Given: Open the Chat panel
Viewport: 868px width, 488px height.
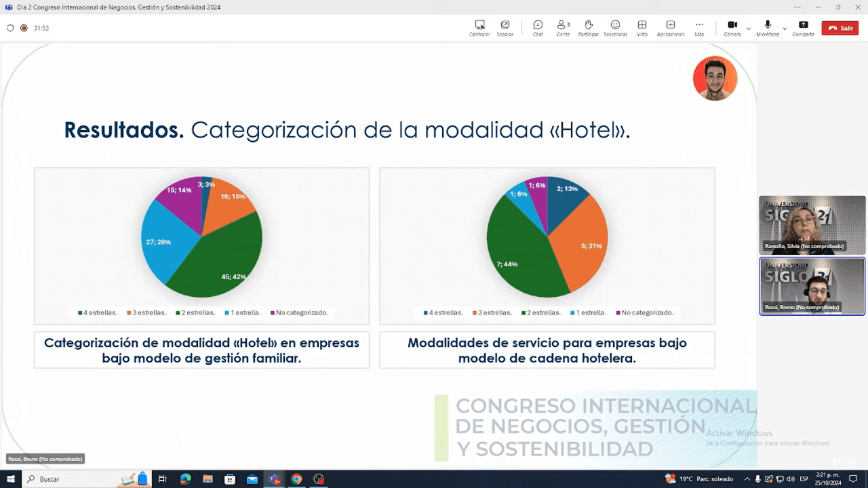Looking at the screenshot, I should 538,28.
